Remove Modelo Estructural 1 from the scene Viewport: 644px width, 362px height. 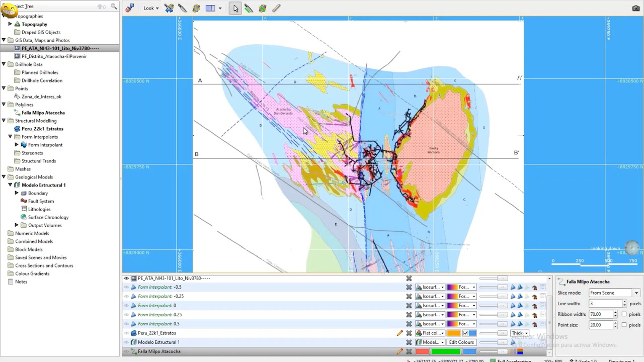pos(409,342)
